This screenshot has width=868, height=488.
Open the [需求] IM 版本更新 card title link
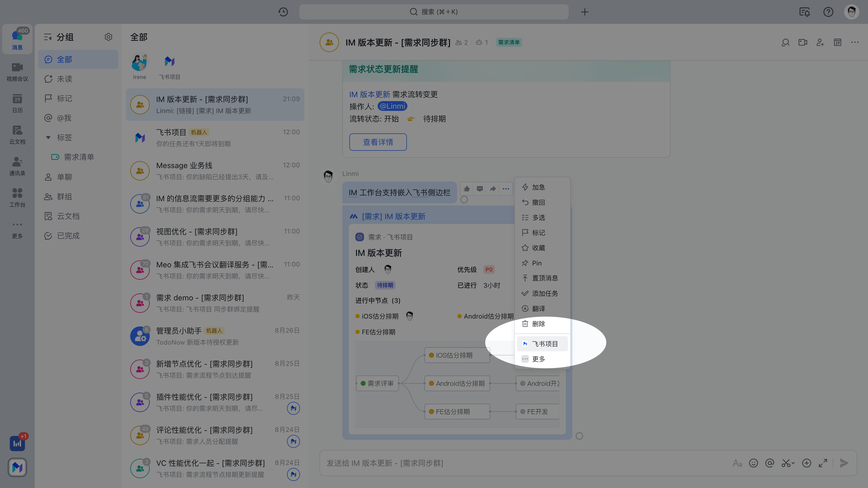(394, 217)
